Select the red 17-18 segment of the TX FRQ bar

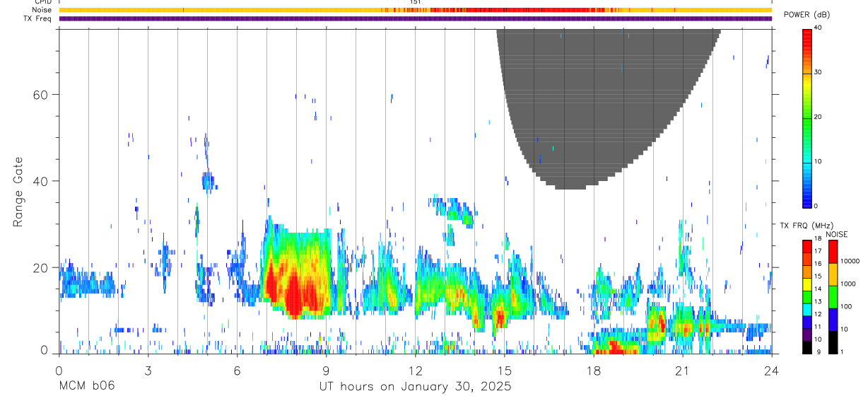(x=807, y=246)
